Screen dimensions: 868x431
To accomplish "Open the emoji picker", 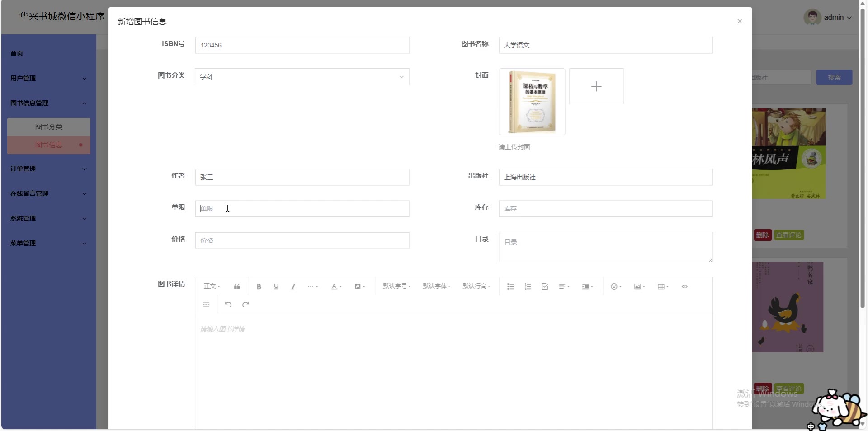I will click(x=616, y=286).
